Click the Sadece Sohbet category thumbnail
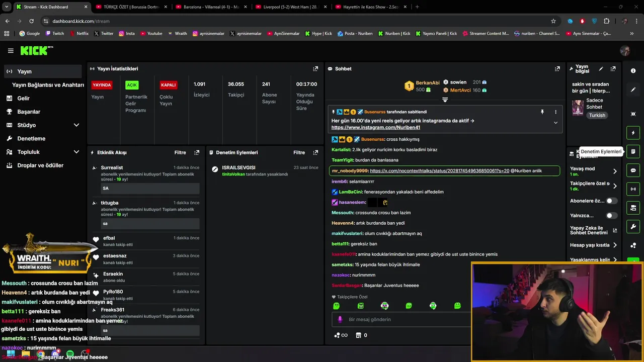Image resolution: width=644 pixels, height=362 pixels. coord(578,108)
